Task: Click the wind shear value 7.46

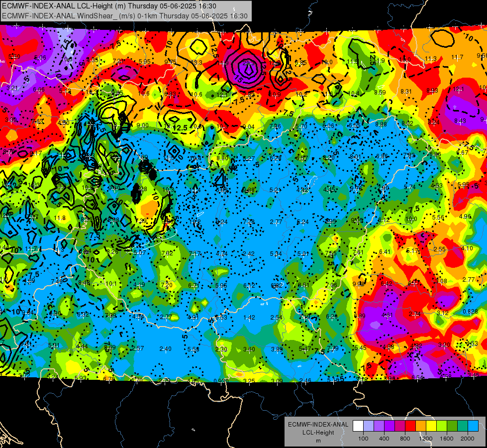Action: coord(57,281)
